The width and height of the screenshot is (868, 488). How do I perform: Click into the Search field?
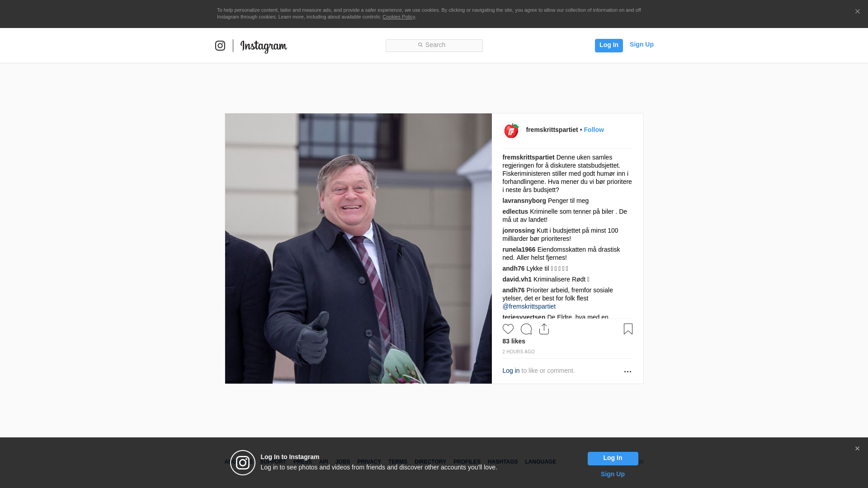pos(434,46)
